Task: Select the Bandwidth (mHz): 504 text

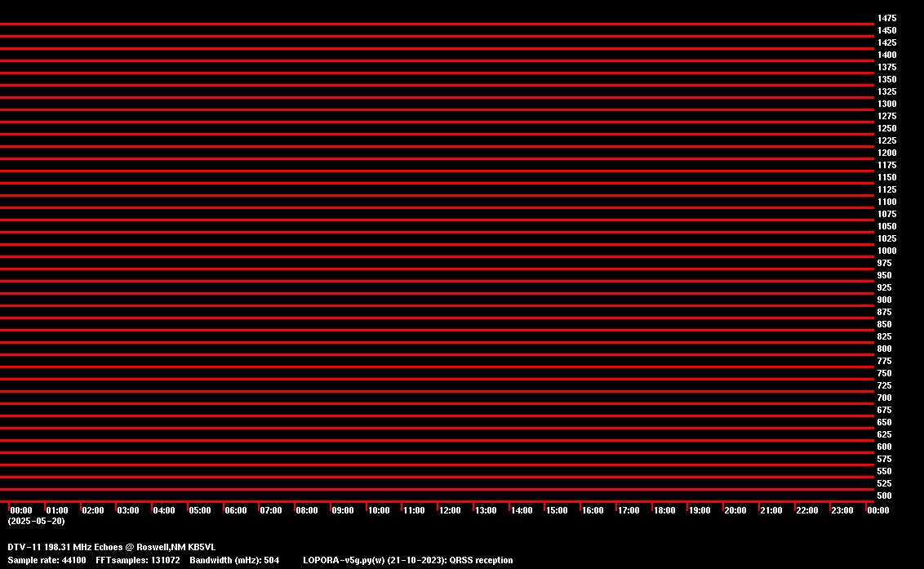Action: (x=234, y=560)
